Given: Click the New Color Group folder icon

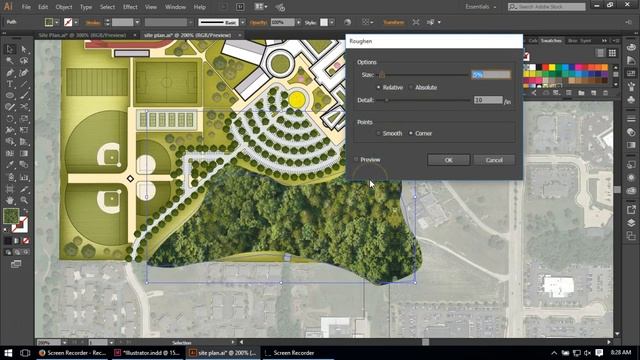Looking at the screenshot, I should [581, 93].
